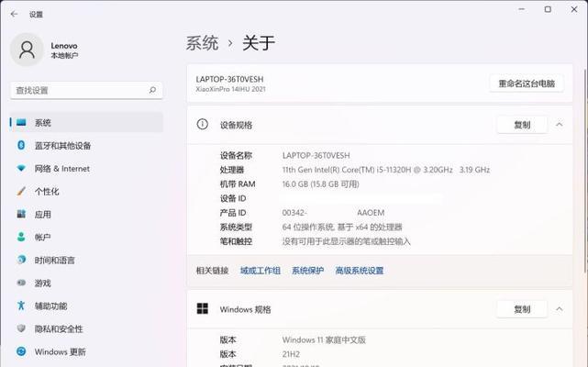Open 游戏 settings page
Image resolution: width=588 pixels, height=367 pixels.
point(86,283)
